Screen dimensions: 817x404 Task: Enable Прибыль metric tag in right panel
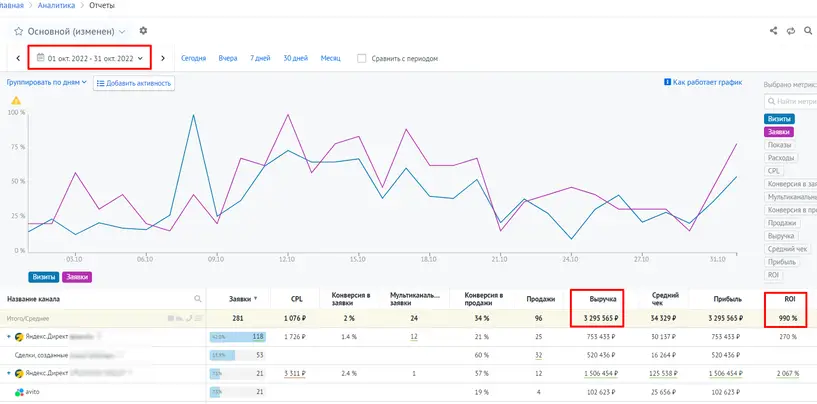pos(782,262)
